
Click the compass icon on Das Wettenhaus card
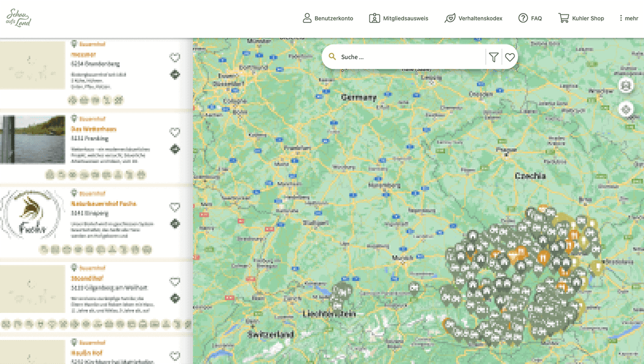pyautogui.click(x=175, y=149)
